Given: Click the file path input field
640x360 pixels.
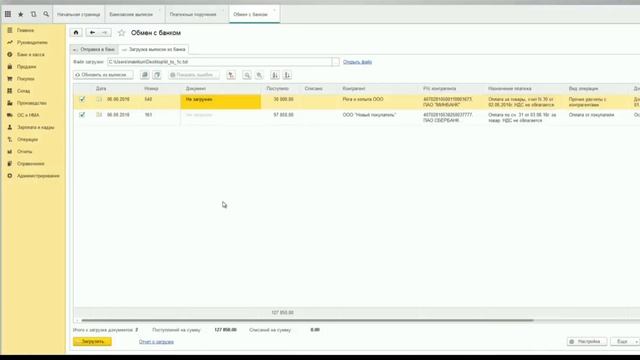Looking at the screenshot, I should 220,62.
